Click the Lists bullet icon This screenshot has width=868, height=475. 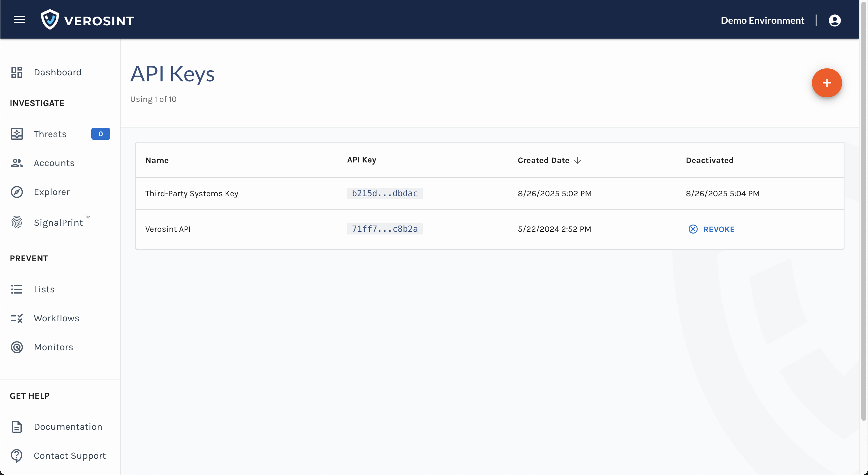17,289
